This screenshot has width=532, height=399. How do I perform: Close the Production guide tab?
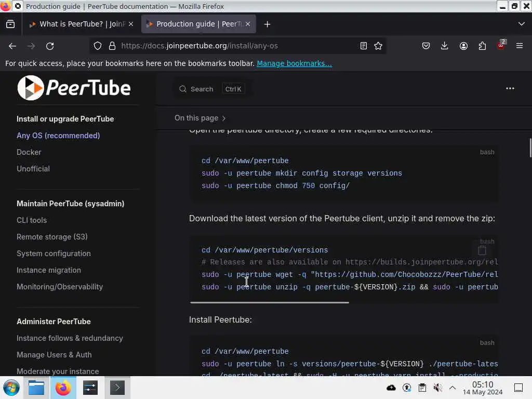click(x=248, y=24)
